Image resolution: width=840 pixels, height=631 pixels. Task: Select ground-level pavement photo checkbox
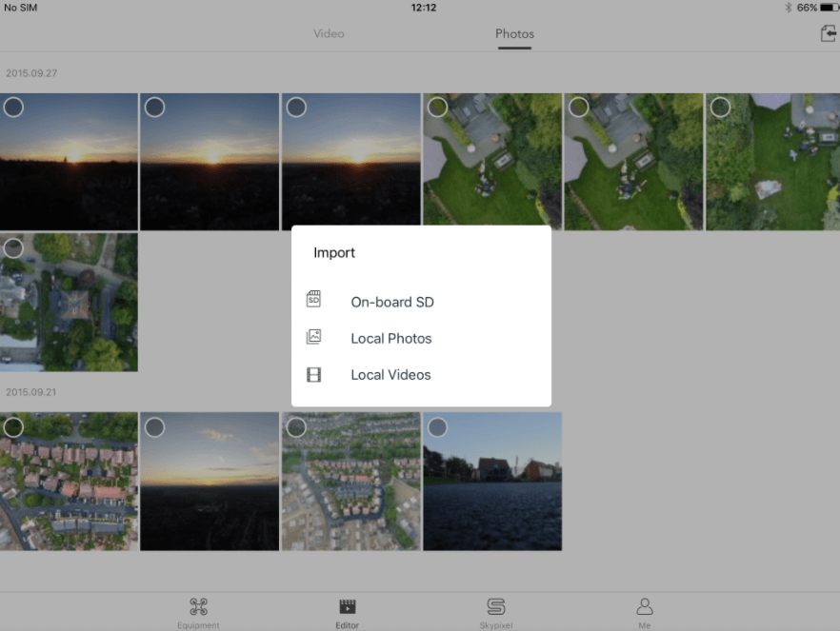(x=438, y=427)
